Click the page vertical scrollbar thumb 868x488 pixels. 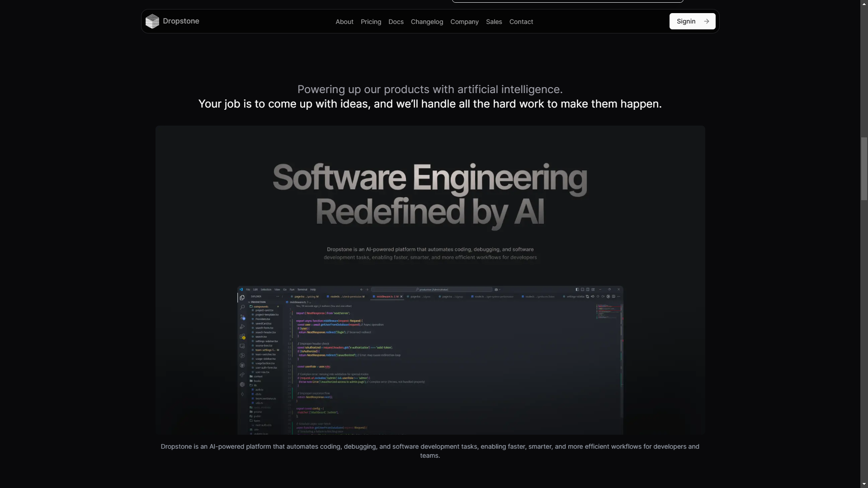coord(864,169)
